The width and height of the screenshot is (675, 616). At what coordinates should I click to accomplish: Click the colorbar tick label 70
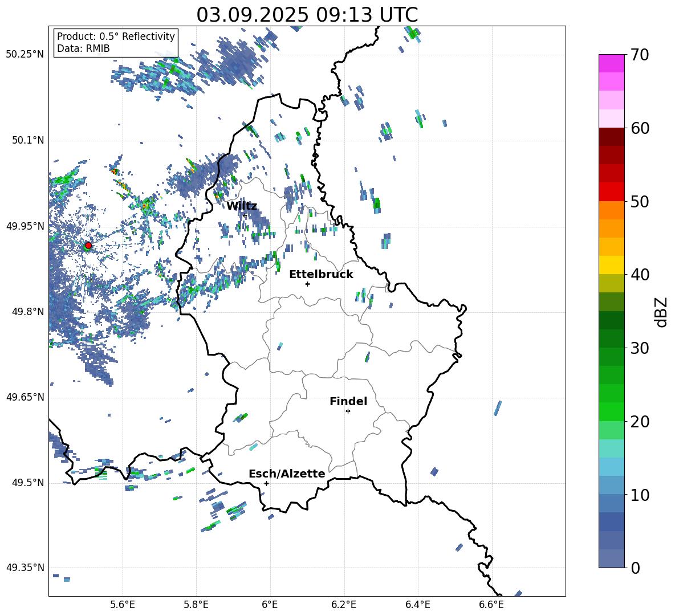point(639,55)
